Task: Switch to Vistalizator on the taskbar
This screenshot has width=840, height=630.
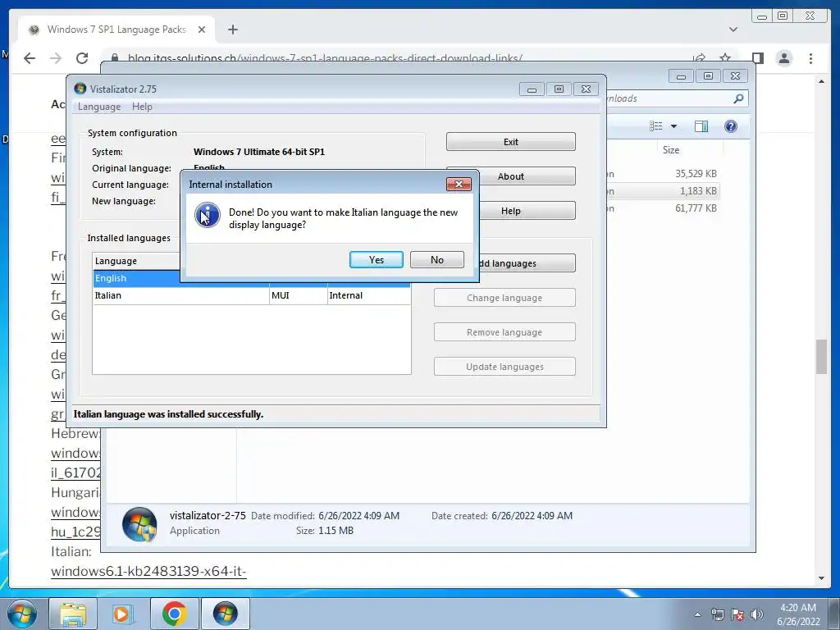Action: [x=225, y=614]
